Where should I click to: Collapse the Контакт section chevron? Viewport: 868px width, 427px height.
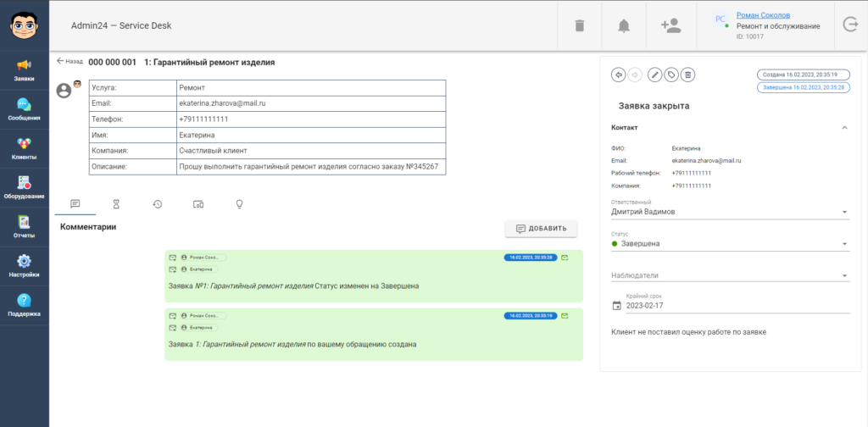[844, 127]
